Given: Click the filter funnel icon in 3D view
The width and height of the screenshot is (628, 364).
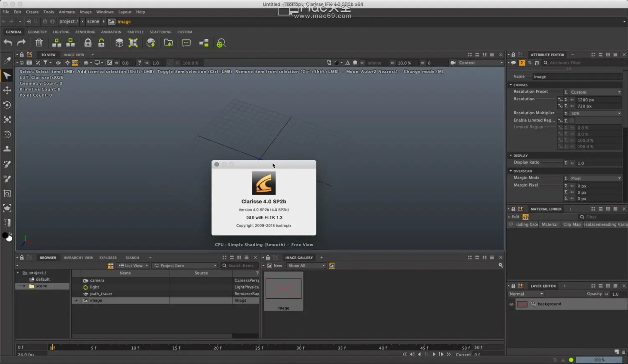Looking at the screenshot, I should tap(45, 63).
